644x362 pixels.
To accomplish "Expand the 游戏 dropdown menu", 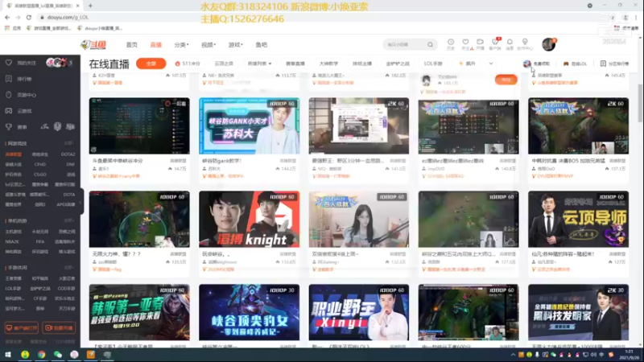I will pos(235,45).
